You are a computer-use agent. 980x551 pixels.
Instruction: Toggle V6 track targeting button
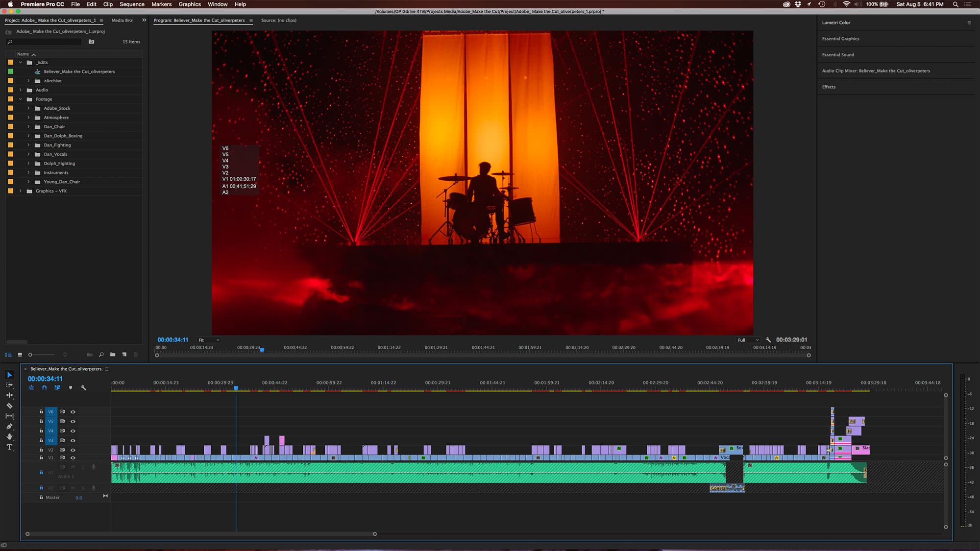pos(50,412)
